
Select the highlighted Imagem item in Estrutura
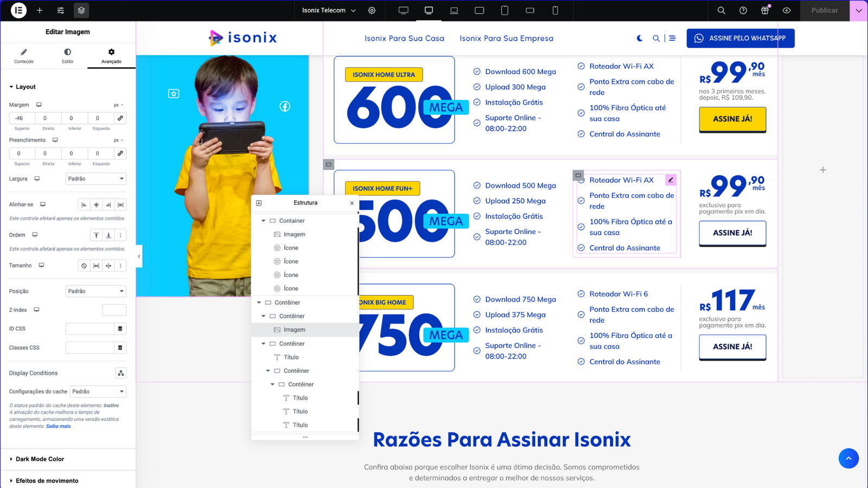(x=295, y=330)
